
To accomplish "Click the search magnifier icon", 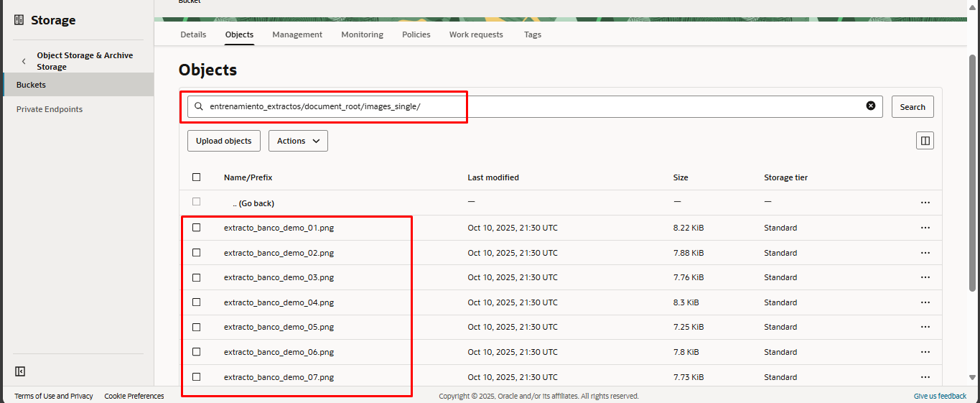I will pos(199,106).
